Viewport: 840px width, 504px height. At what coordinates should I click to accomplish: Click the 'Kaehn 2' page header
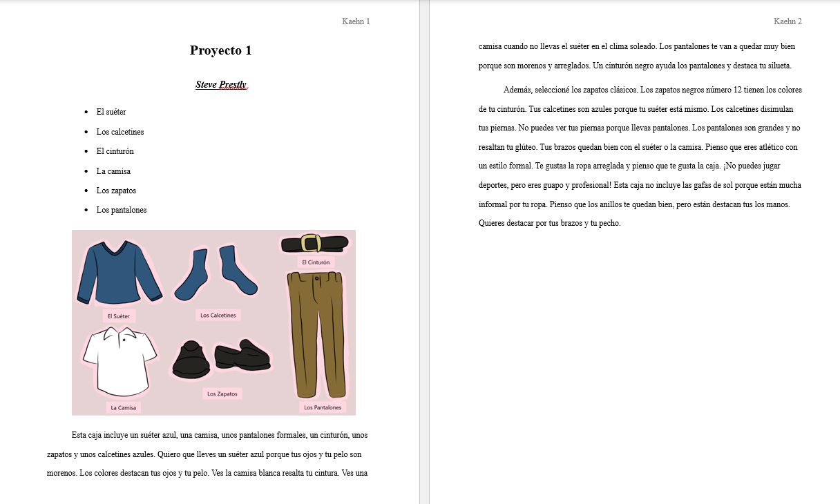pyautogui.click(x=787, y=21)
